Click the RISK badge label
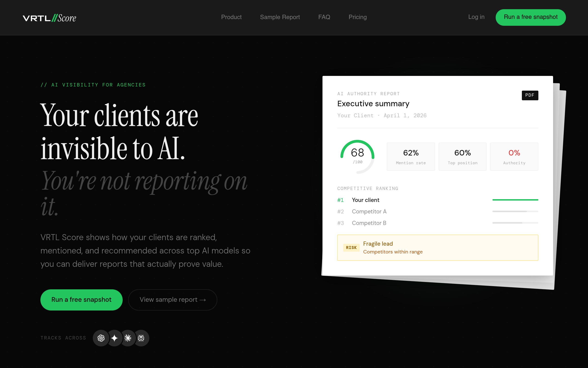This screenshot has width=588, height=368. [351, 247]
